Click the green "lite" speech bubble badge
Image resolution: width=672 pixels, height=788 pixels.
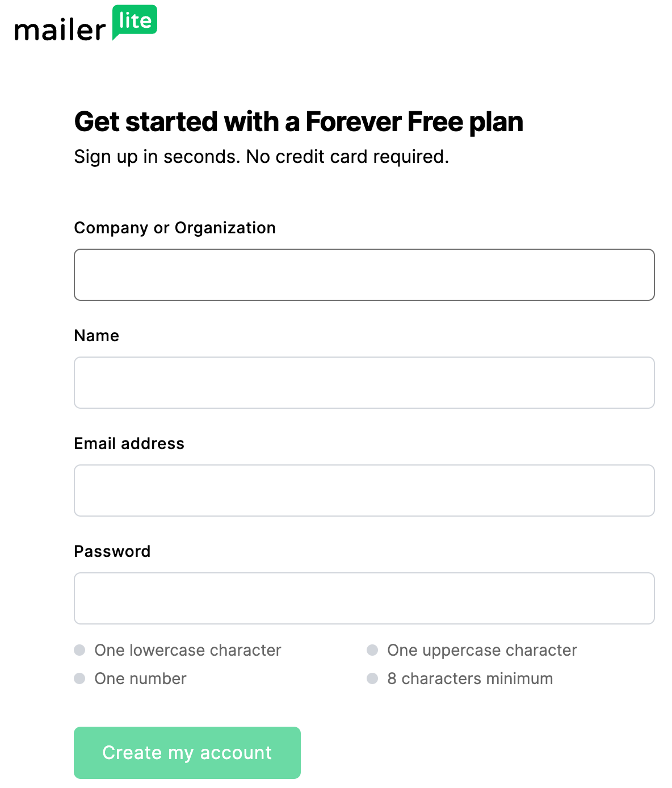point(135,22)
